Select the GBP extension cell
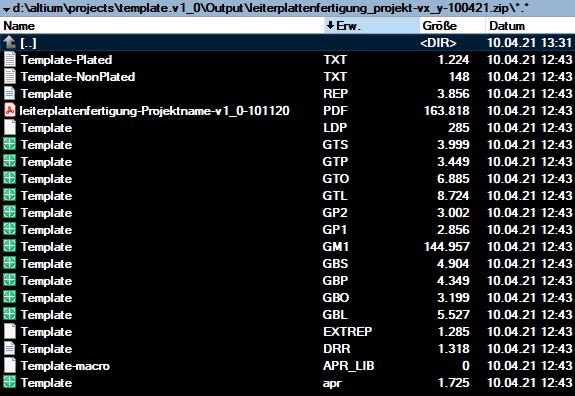 click(335, 280)
